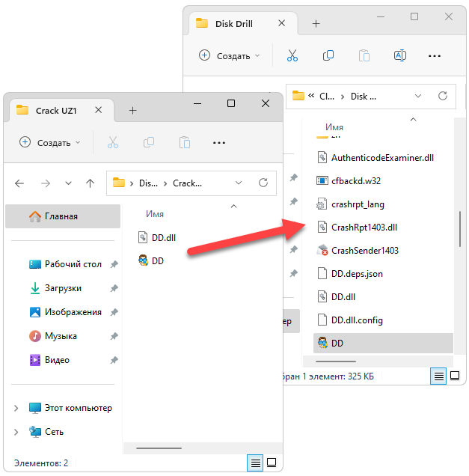Select DD.dll.config in Disk Drill window
469x476 pixels.
pyautogui.click(x=350, y=320)
